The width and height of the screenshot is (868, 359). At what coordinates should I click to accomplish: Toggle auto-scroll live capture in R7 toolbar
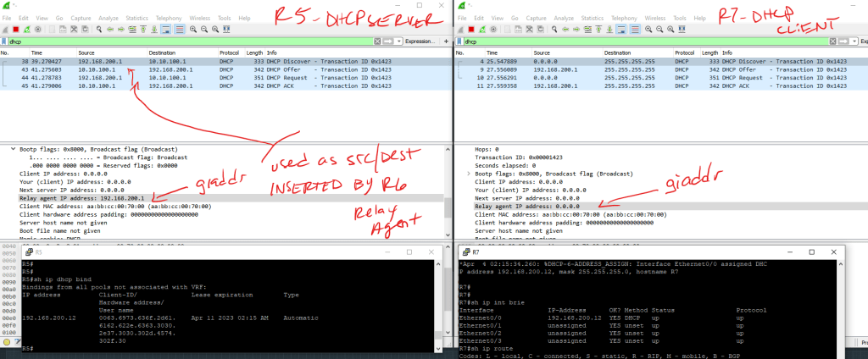tap(620, 28)
